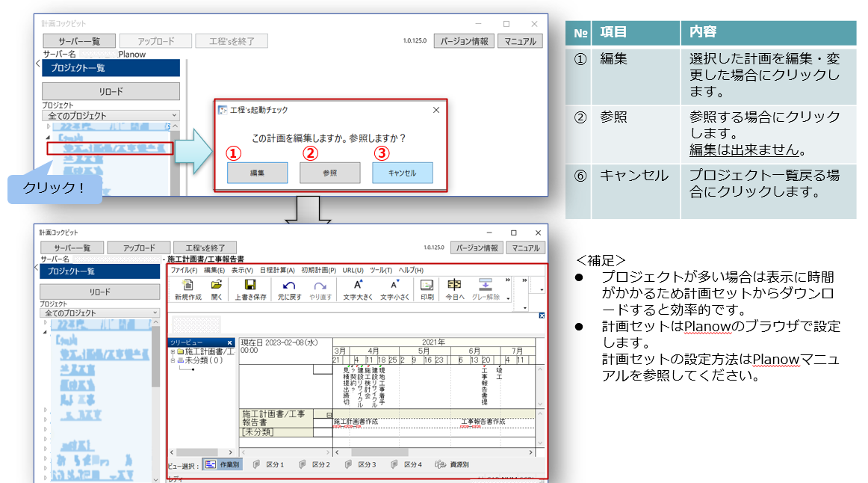Click 新規作成 icon in lower window toolbar
This screenshot has width=868, height=483.
(x=188, y=289)
